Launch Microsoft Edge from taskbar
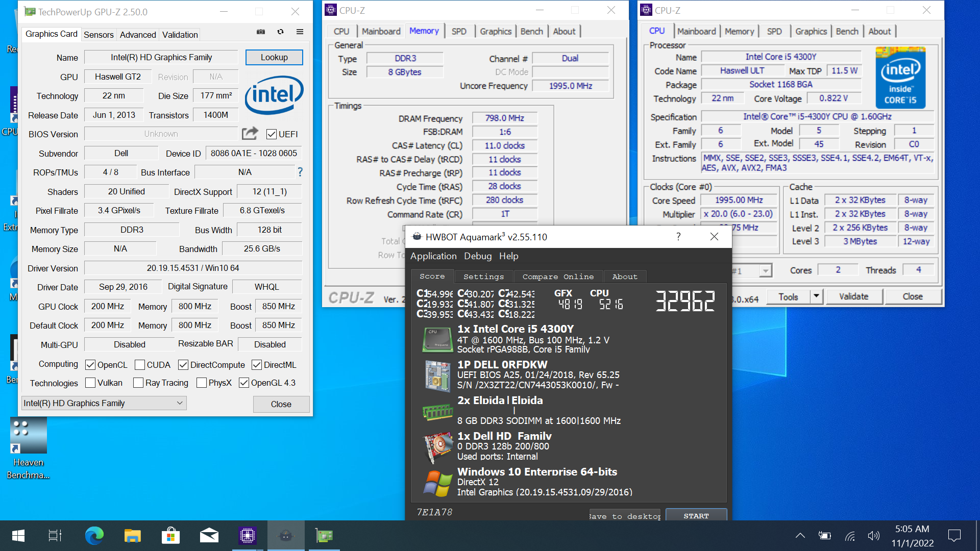 (x=94, y=536)
